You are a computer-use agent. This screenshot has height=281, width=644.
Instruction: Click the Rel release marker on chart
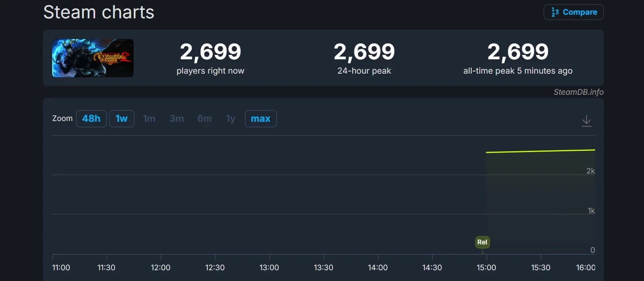click(482, 242)
